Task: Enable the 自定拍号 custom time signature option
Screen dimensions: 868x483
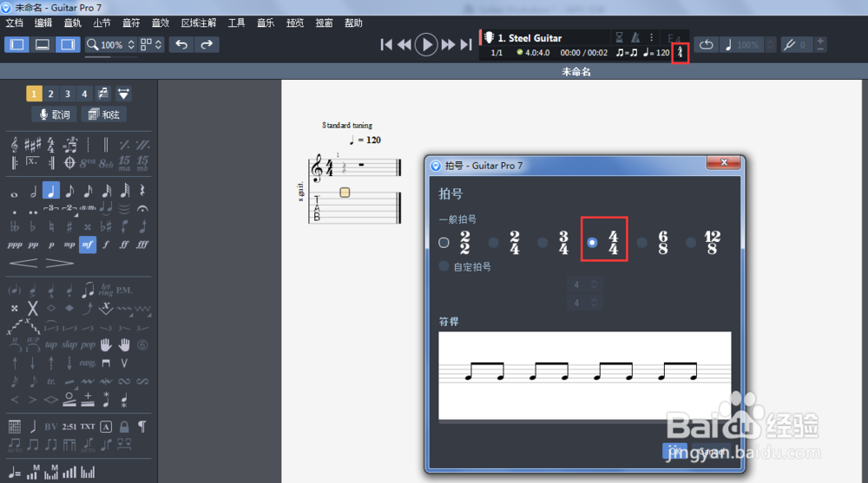Action: point(444,266)
